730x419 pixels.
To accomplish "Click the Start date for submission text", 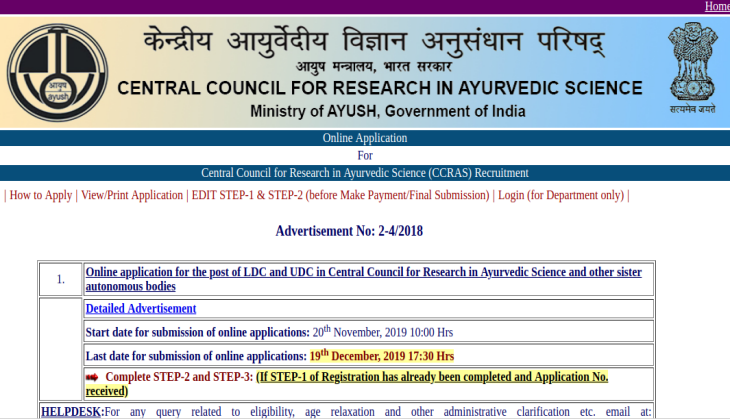I will 197,332.
